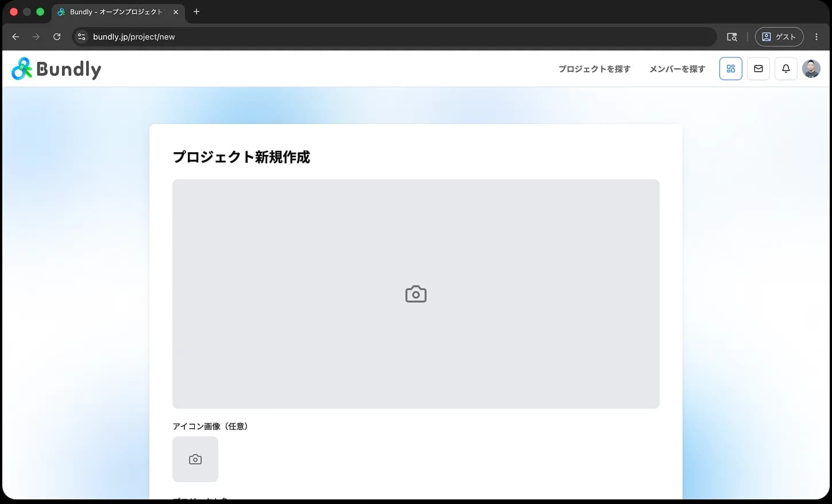Upload an icon image via small camera box

(x=195, y=459)
